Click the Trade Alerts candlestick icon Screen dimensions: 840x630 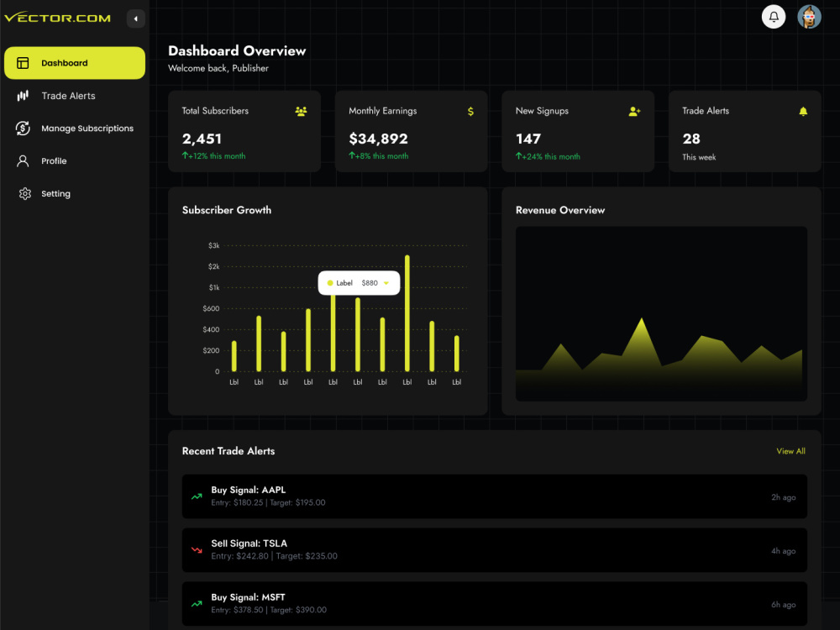coord(23,96)
